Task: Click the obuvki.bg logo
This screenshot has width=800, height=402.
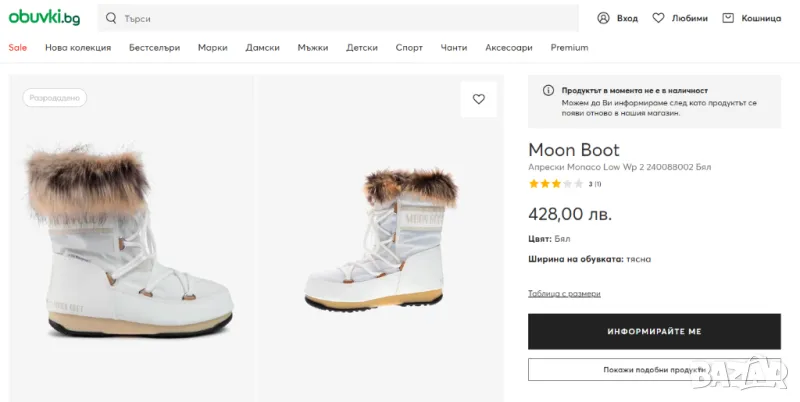Action: coord(45,17)
